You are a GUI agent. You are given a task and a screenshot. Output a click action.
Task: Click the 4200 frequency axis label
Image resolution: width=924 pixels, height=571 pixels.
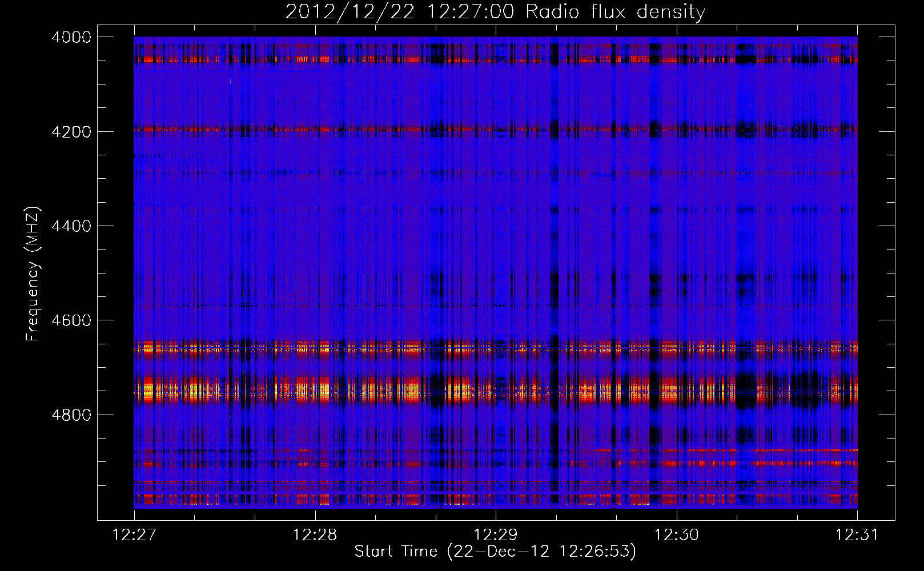click(x=71, y=132)
